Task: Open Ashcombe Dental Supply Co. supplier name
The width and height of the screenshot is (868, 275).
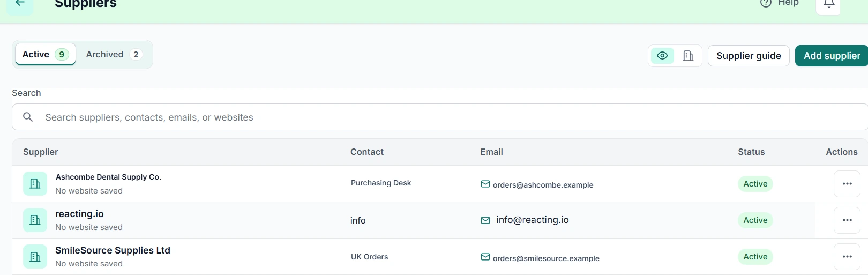Action: coord(108,177)
